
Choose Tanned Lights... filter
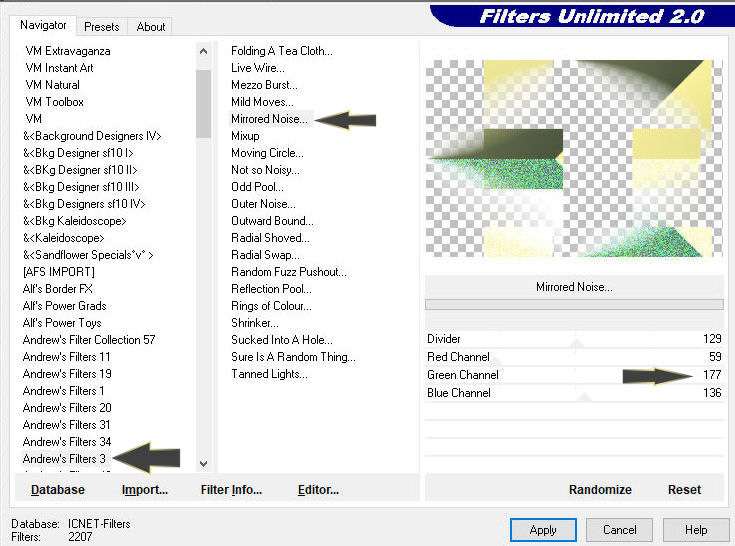click(269, 374)
